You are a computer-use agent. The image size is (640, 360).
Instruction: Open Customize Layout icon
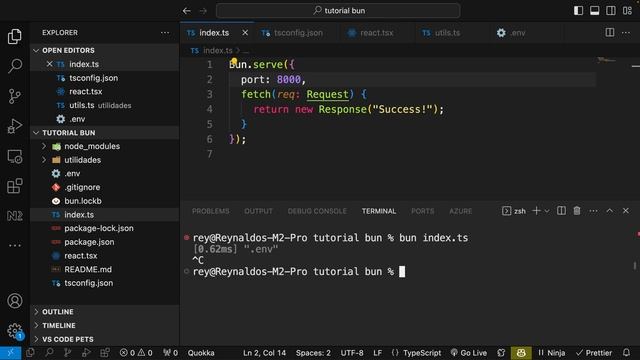click(x=627, y=11)
